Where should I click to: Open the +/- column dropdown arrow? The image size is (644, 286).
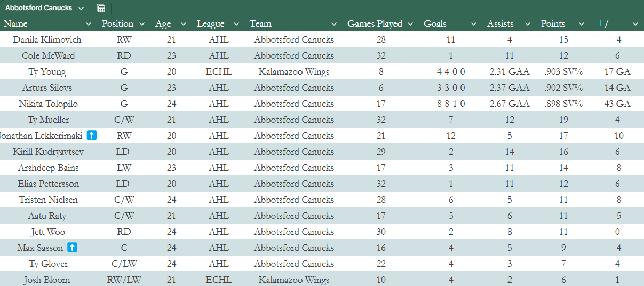click(635, 24)
